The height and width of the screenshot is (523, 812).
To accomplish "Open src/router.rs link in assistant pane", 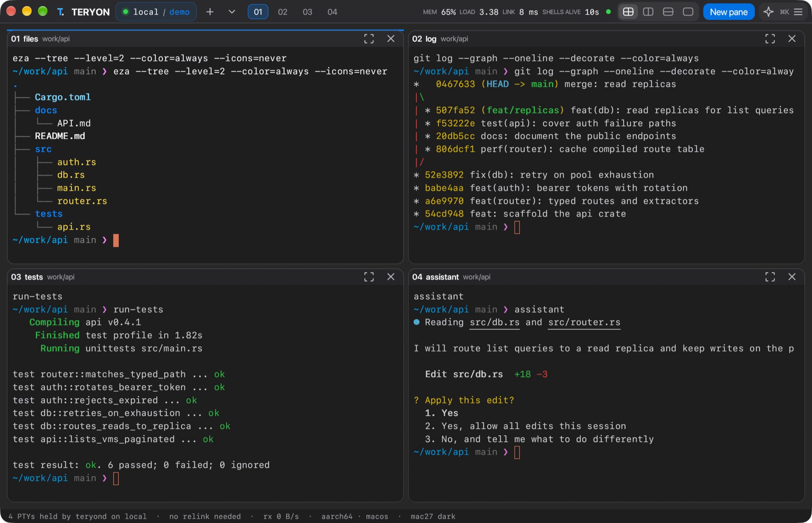I will [x=584, y=322].
